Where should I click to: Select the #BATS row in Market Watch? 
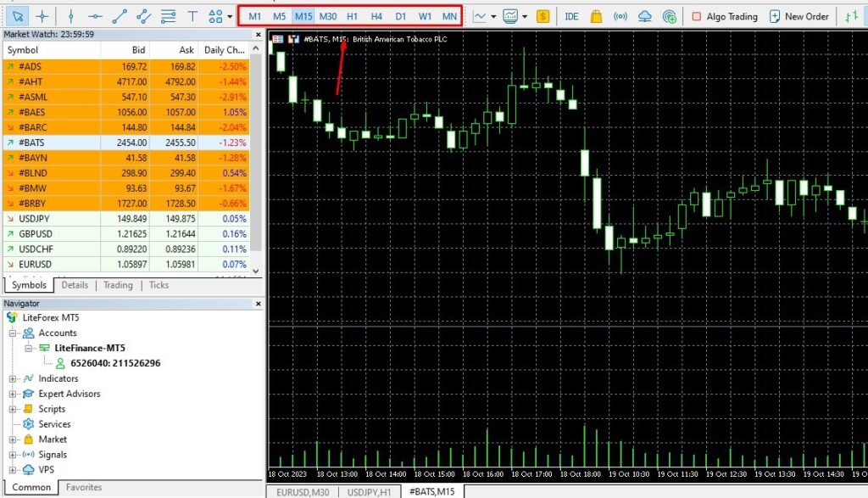[x=102, y=143]
